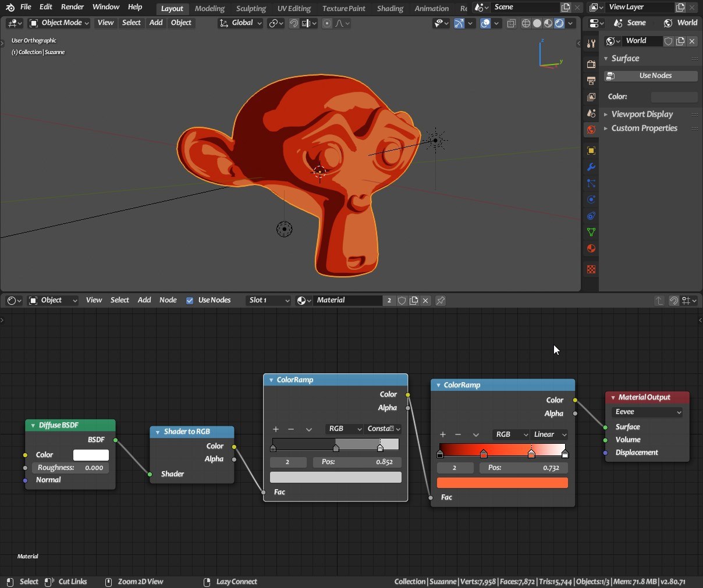The image size is (703, 588).
Task: Open the Render properties tab icon
Action: [x=591, y=64]
